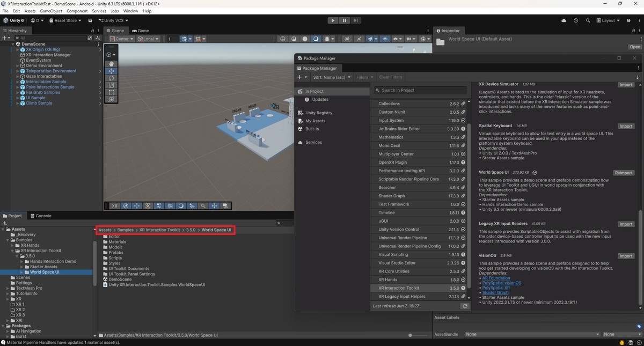
Task: Click the Hierarchy panel lock icon
Action: [x=92, y=31]
